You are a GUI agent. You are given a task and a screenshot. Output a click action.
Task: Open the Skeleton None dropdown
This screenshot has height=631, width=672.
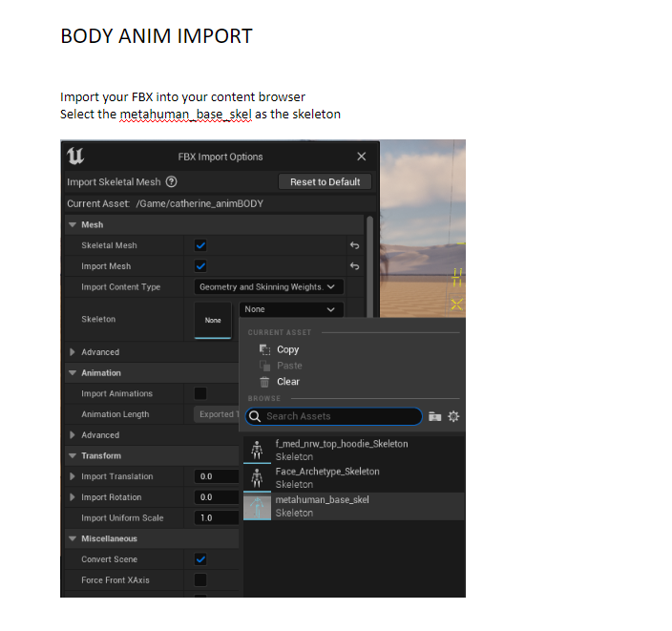(291, 309)
